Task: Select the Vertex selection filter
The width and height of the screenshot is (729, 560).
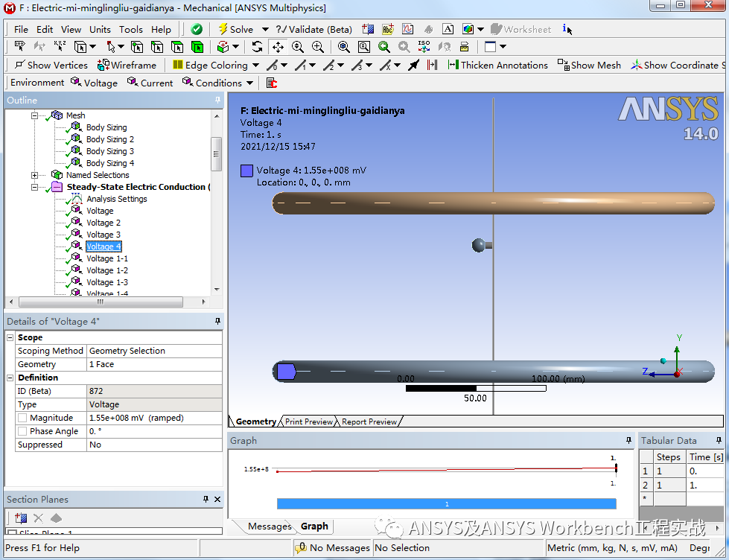Action: pyautogui.click(x=137, y=47)
